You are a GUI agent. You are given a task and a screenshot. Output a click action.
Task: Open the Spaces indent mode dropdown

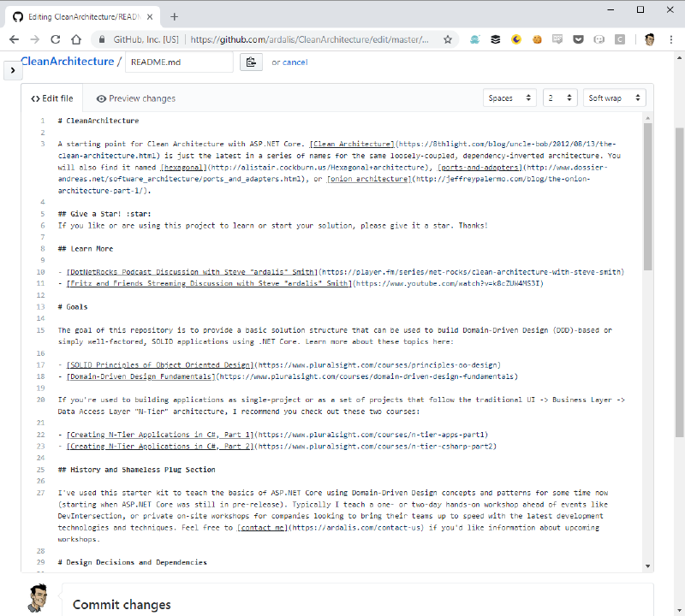pos(509,98)
